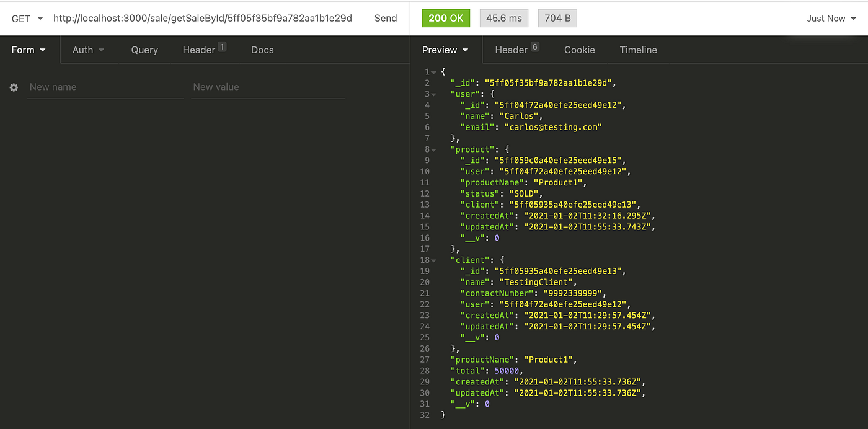Open the GET method dropdown
The height and width of the screenshot is (429, 868).
coord(26,18)
